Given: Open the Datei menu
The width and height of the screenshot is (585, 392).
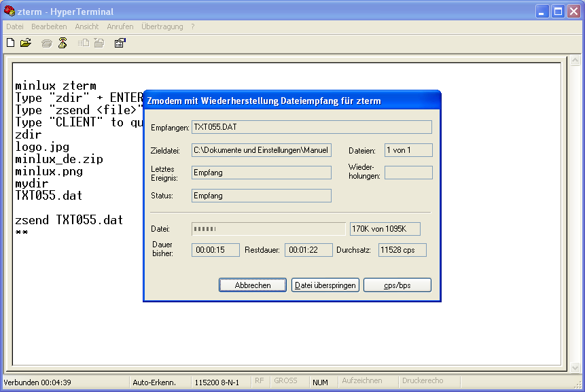Looking at the screenshot, I should coord(15,26).
